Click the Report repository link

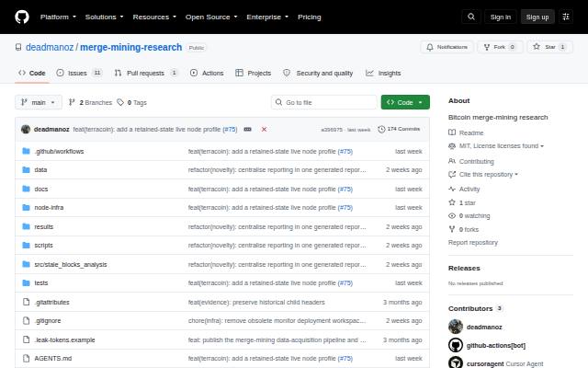(473, 243)
